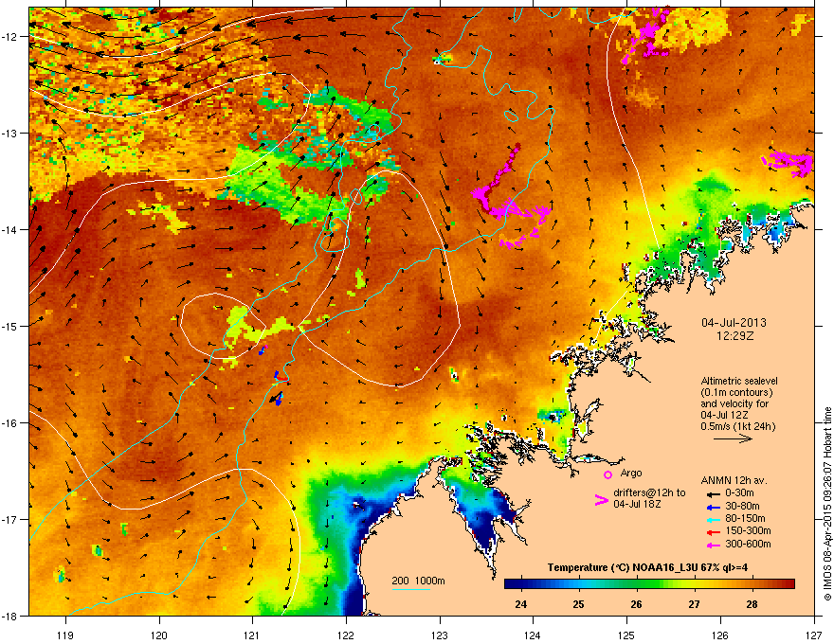Click the time text '12:29Z'
Viewport: 834px width, 644px height.
(x=734, y=336)
